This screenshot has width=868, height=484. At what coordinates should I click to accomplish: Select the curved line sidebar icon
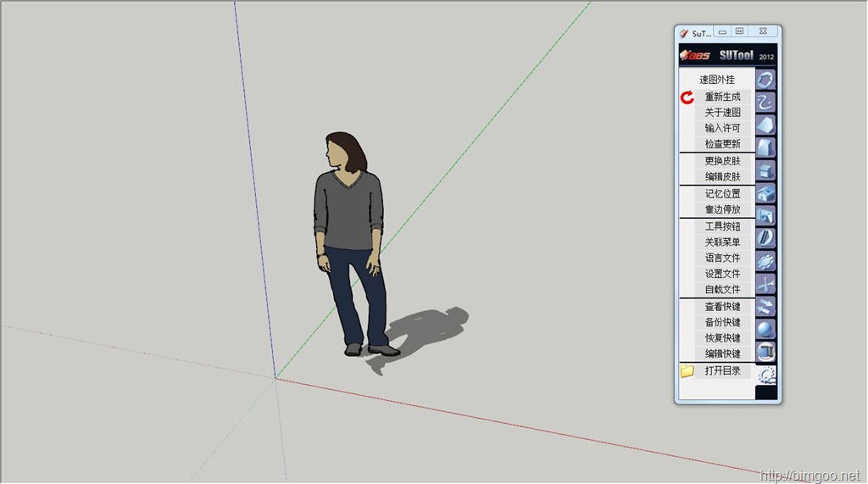coord(765,103)
